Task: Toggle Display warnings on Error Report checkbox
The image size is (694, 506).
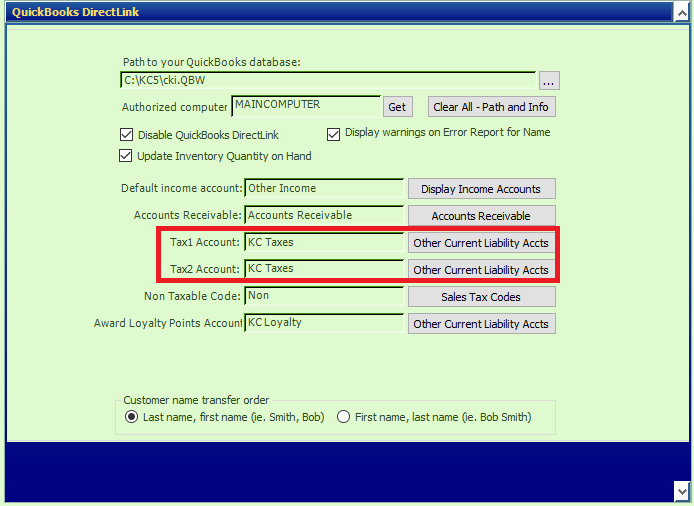Action: 333,134
